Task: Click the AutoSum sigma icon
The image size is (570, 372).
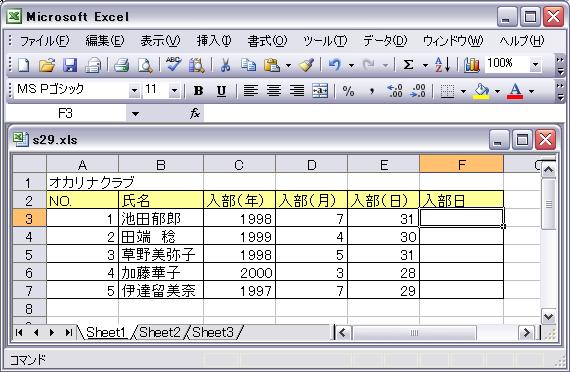Action: pyautogui.click(x=408, y=65)
